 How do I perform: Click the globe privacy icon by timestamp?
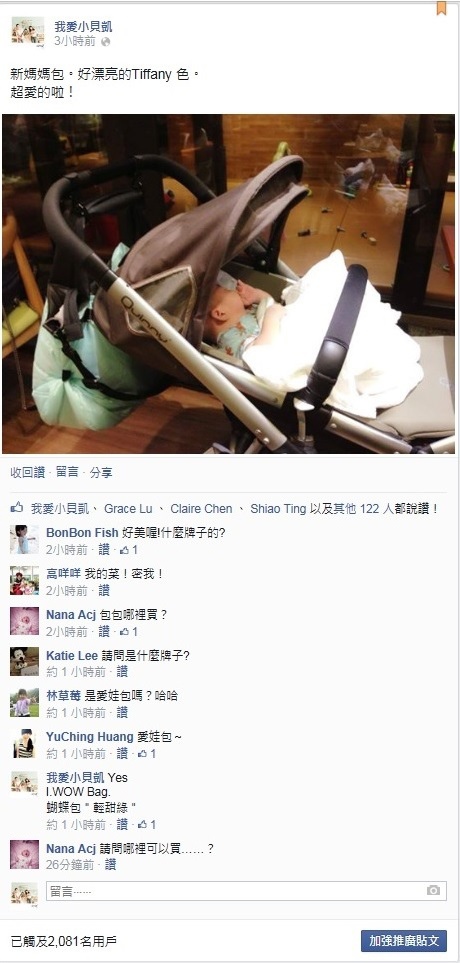[106, 42]
